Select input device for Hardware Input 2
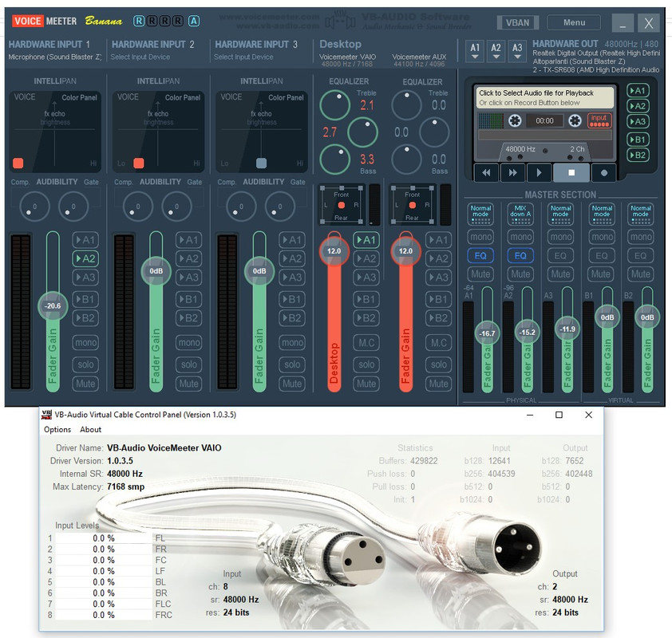Image resolution: width=672 pixels, height=638 pixels. coord(140,57)
